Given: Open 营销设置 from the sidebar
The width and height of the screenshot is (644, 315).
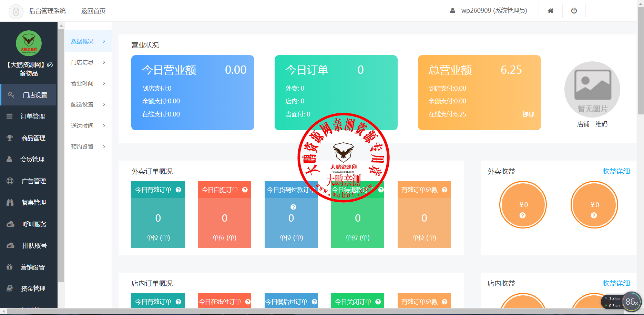Looking at the screenshot, I should coord(33,267).
